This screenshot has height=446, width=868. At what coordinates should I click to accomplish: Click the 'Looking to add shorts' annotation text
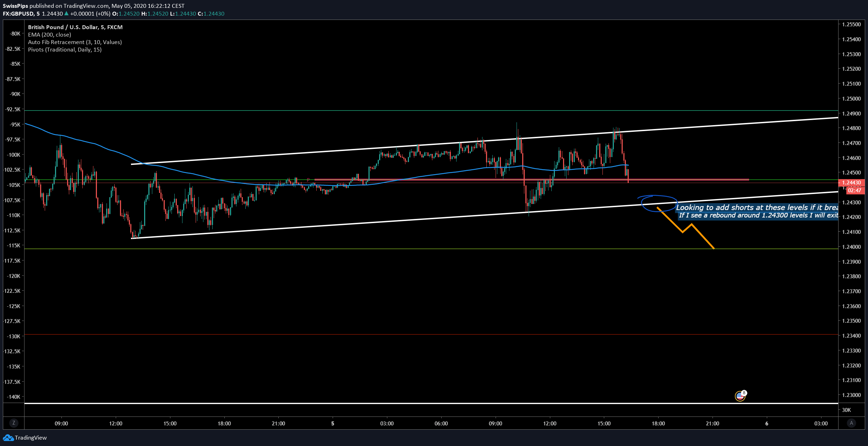point(757,207)
